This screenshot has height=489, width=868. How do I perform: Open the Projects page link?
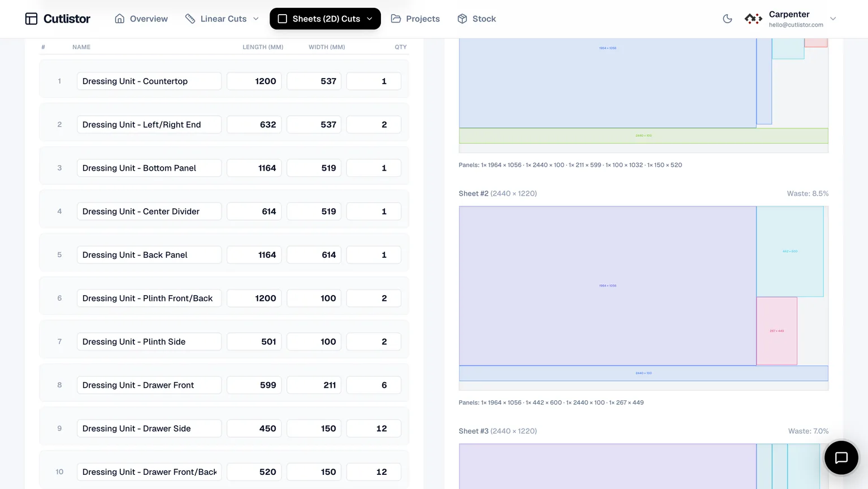point(415,19)
